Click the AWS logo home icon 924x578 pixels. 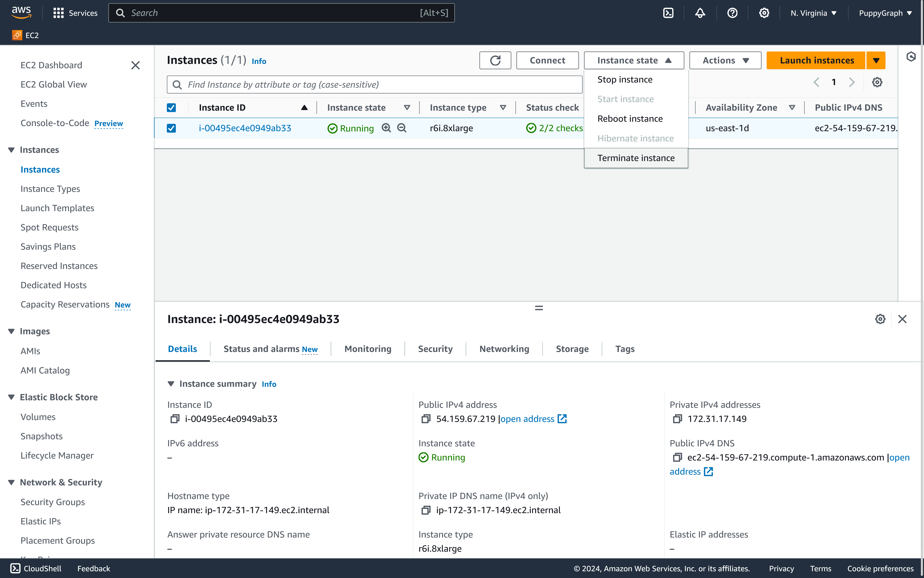click(21, 13)
